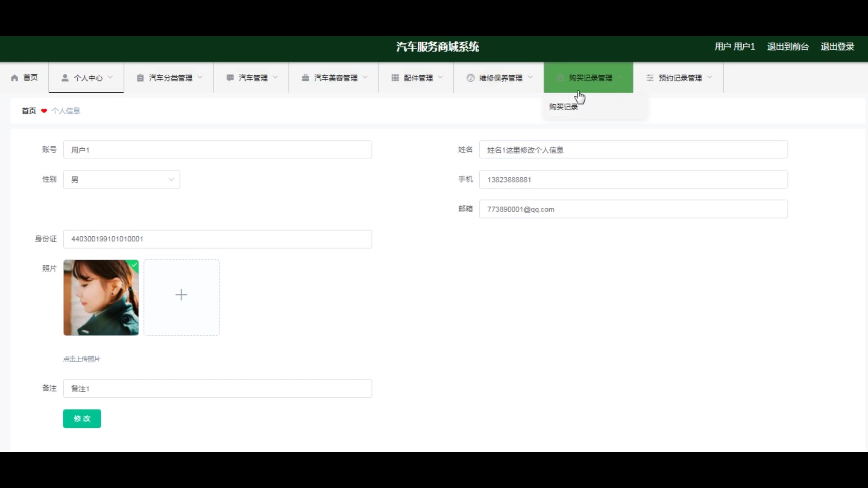The image size is (868, 488).
Task: Expand the 配件管理 menu chevron
Action: [x=440, y=78]
